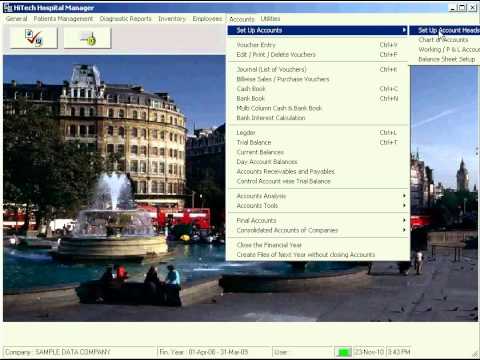
Task: Expand the Accounts Analysis submenu
Action: pyautogui.click(x=318, y=196)
